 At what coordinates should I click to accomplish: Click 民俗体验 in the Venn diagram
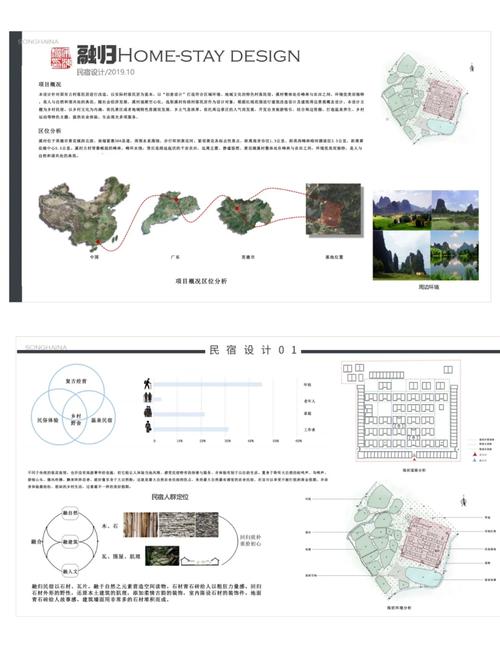pyautogui.click(x=48, y=420)
